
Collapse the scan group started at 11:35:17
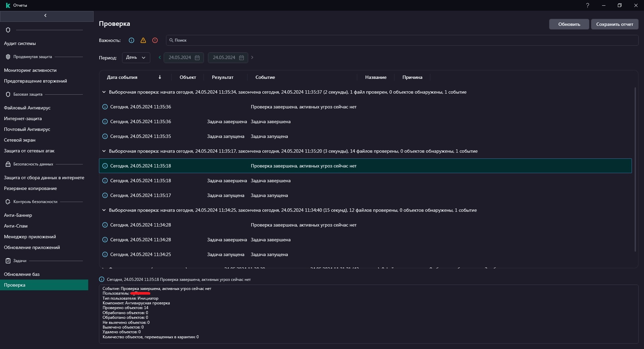104,151
